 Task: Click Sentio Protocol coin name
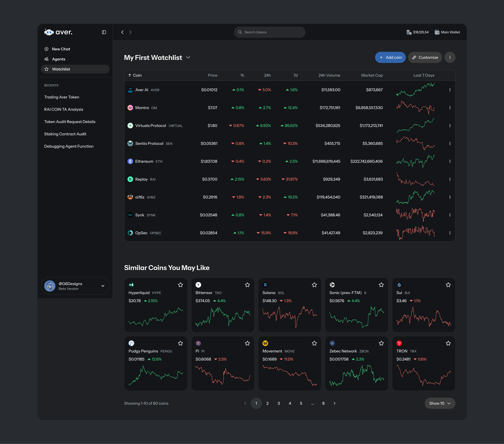[x=149, y=143]
